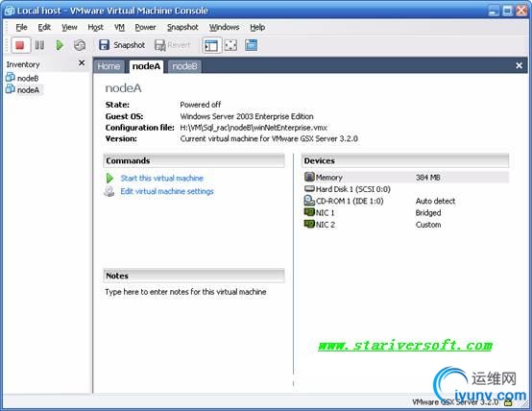Click the configuration file path text
The height and width of the screenshot is (411, 532).
[x=254, y=128]
